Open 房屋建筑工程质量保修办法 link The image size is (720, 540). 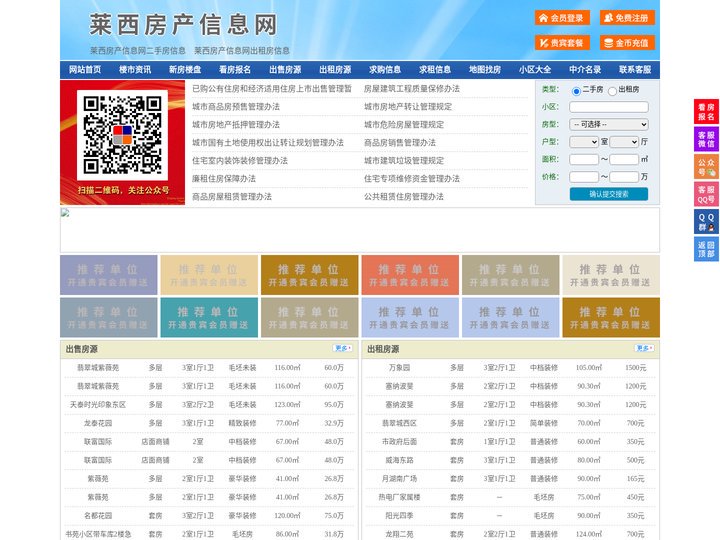pos(412,89)
